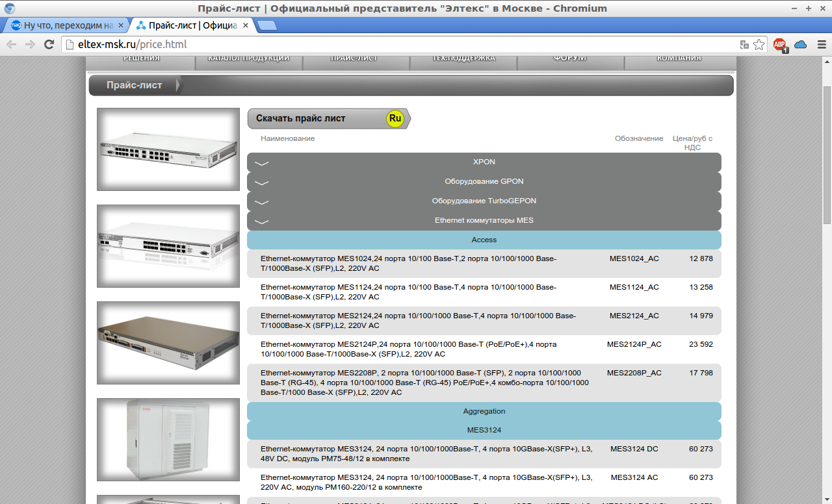Open the second white switch with reflection image
The image size is (832, 504).
pyautogui.click(x=168, y=246)
